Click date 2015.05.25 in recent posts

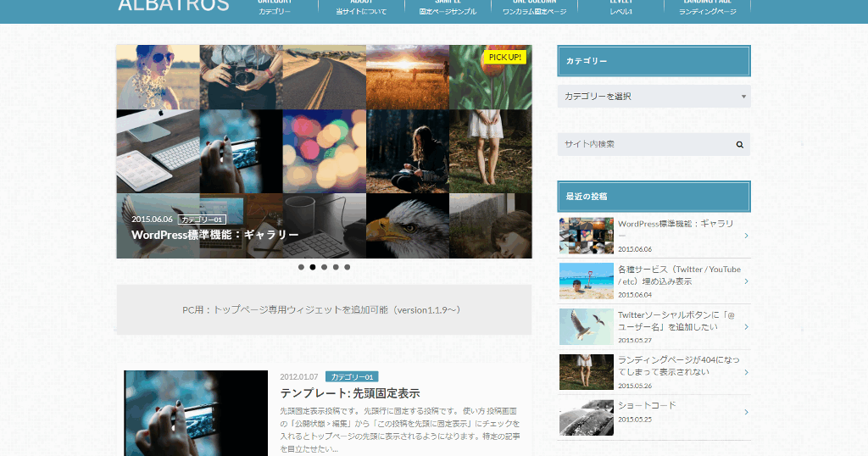(635, 420)
